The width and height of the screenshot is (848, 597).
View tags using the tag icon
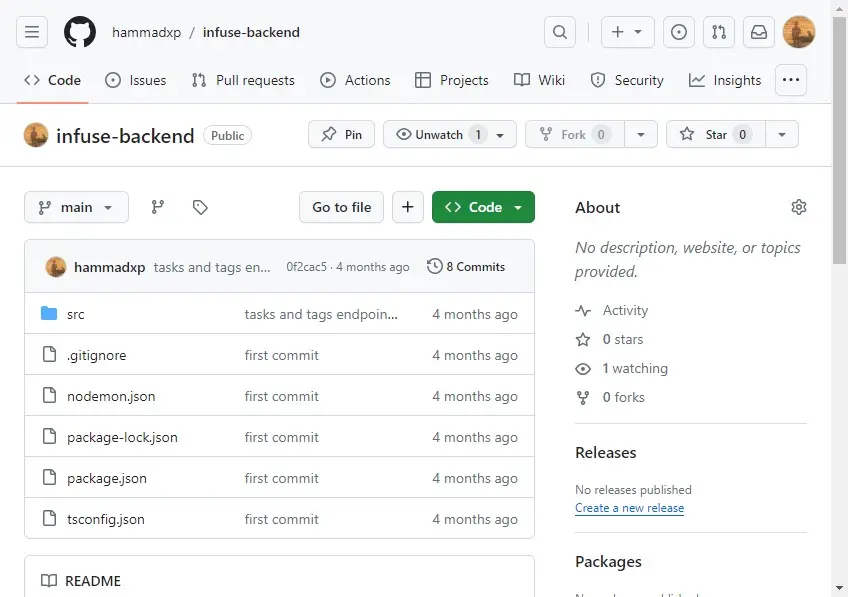click(200, 207)
